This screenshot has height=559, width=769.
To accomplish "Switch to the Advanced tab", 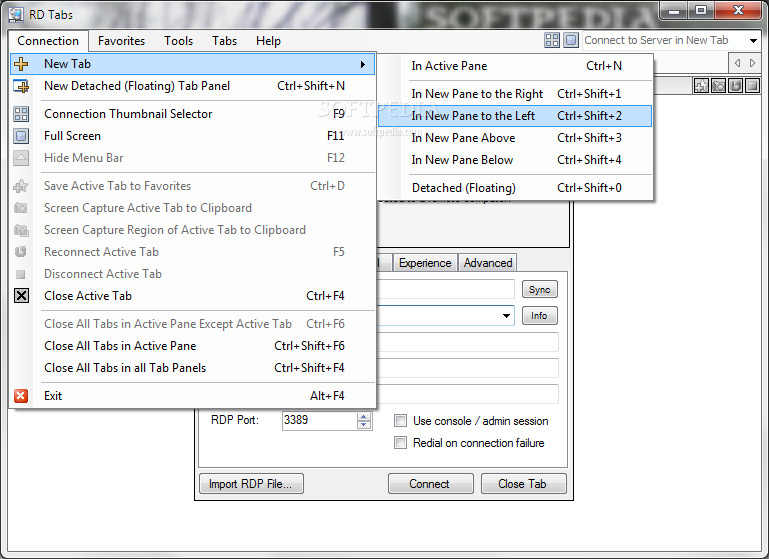I will (x=488, y=263).
